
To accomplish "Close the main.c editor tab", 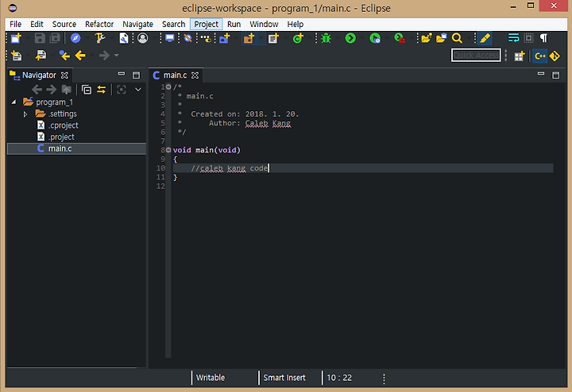I will (x=195, y=75).
